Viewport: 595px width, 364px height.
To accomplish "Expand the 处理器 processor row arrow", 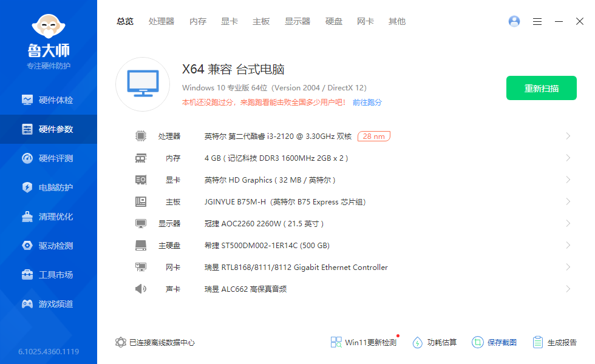I will point(568,136).
